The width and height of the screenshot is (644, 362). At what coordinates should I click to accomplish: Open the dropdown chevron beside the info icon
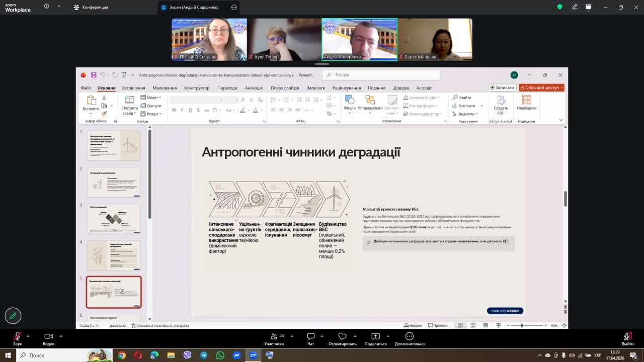coord(59,7)
